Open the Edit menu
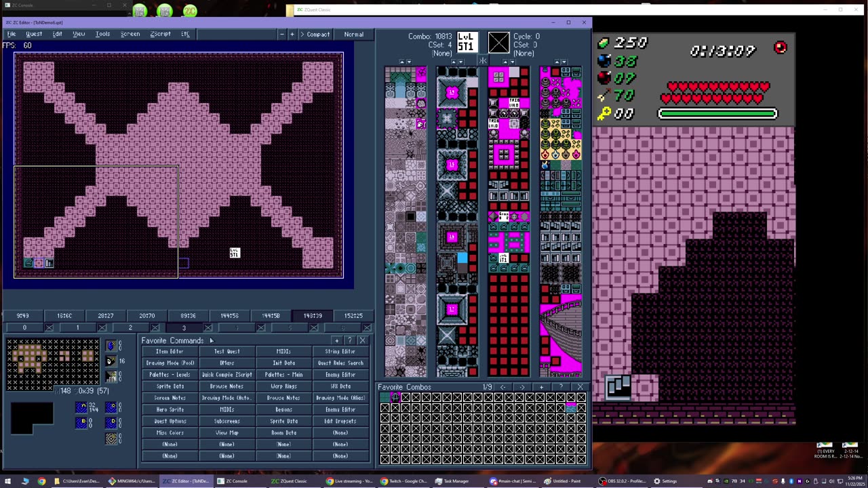 [x=58, y=34]
